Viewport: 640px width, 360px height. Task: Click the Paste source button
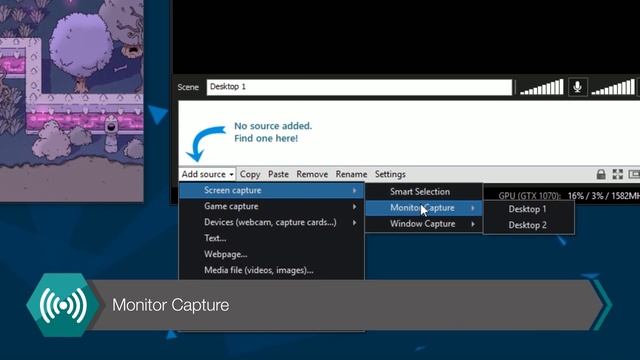click(x=278, y=174)
